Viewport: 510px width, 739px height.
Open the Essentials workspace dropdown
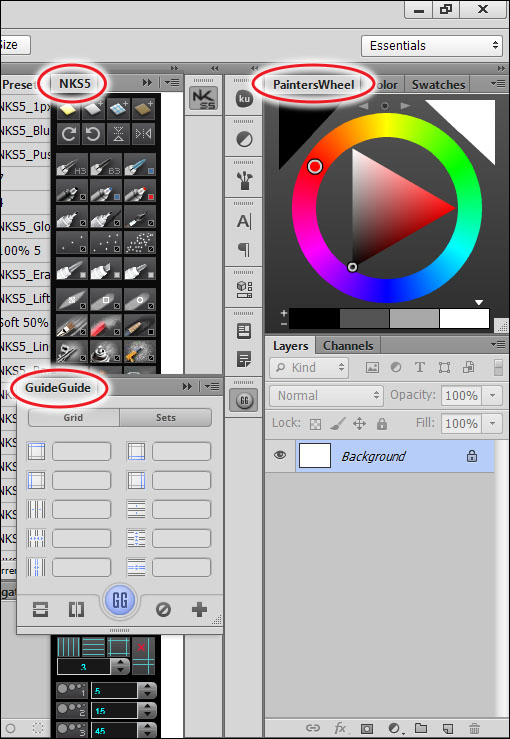432,46
